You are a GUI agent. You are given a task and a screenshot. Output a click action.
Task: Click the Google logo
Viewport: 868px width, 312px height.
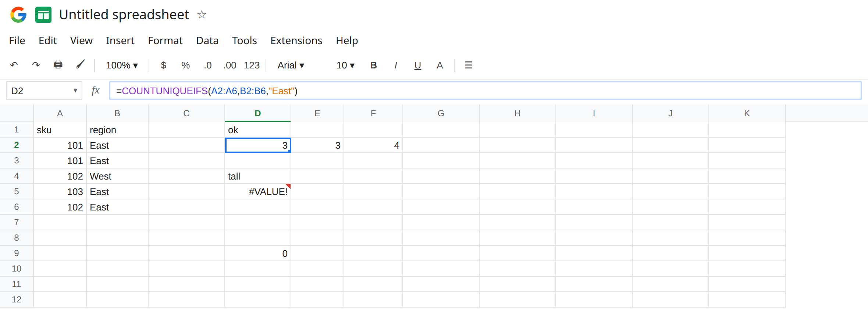(18, 15)
